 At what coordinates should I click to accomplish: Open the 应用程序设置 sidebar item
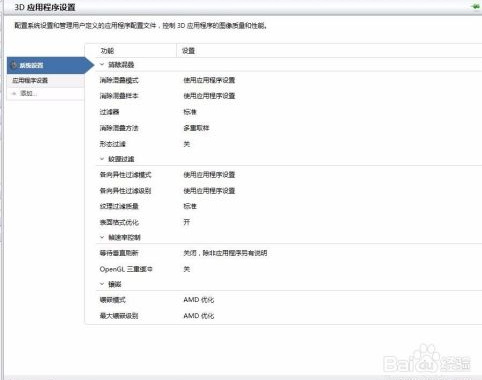pyautogui.click(x=45, y=81)
